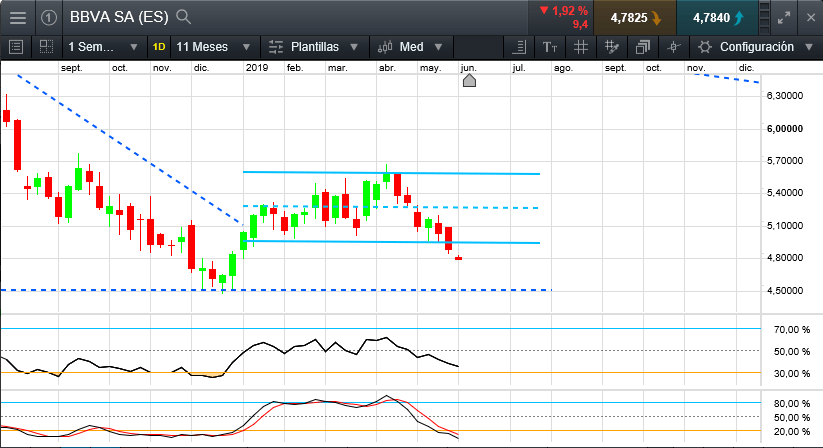
Task: Click the 80,00 % stochastic level label
Action: [x=792, y=403]
